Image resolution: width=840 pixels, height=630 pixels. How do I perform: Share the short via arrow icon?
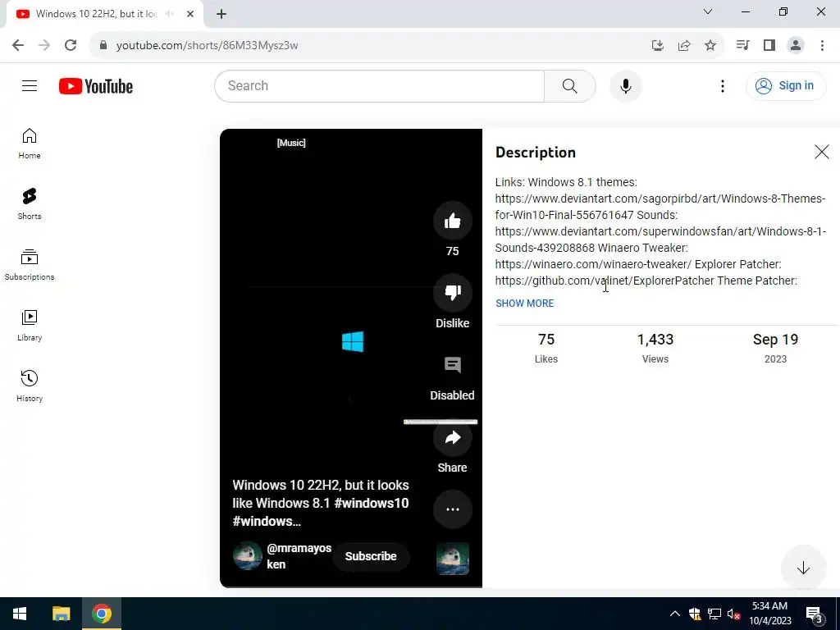[452, 437]
